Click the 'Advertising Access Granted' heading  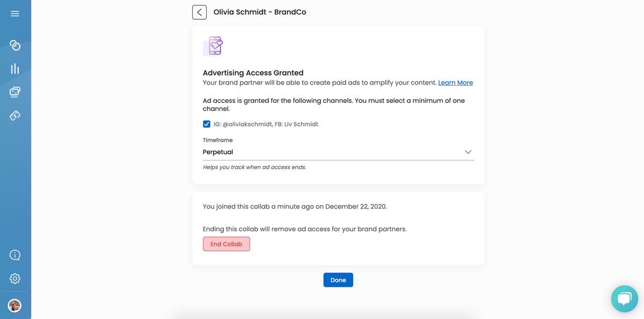pyautogui.click(x=253, y=73)
